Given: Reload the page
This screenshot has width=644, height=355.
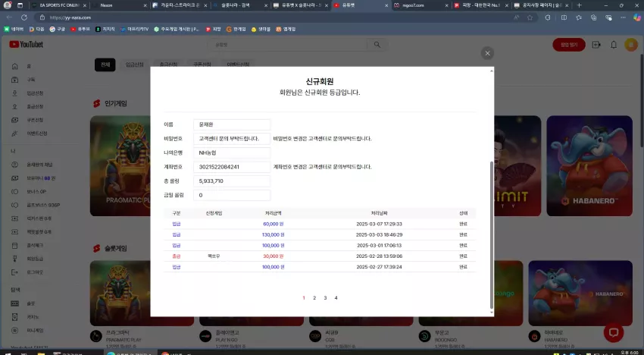Looking at the screenshot, I should pyautogui.click(x=24, y=17).
